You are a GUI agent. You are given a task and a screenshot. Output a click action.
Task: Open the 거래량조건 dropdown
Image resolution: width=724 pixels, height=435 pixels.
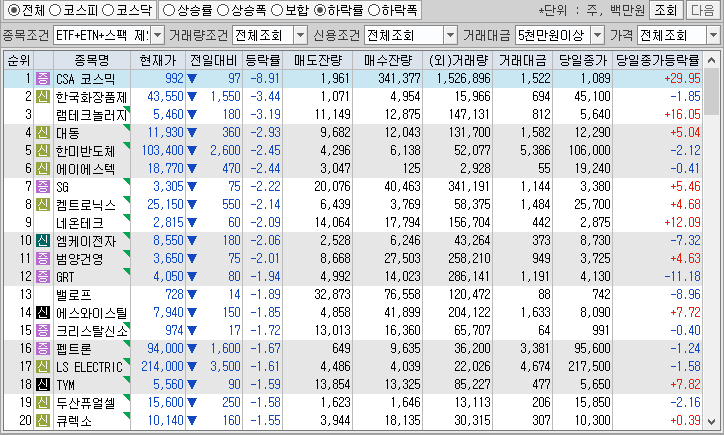(x=300, y=35)
